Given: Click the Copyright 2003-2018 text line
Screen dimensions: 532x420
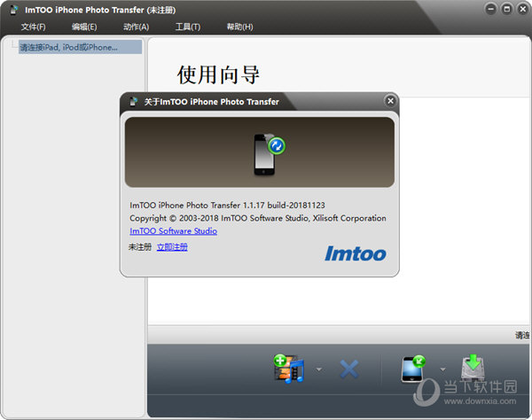Looking at the screenshot, I should [258, 218].
